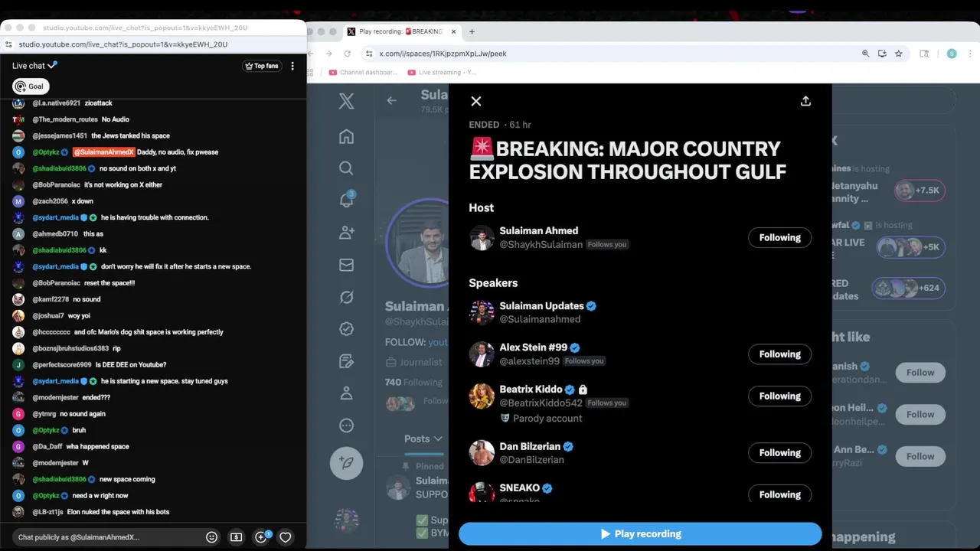Open Follow requests icon in X sidebar
This screenshot has width=980, height=551.
346,232
